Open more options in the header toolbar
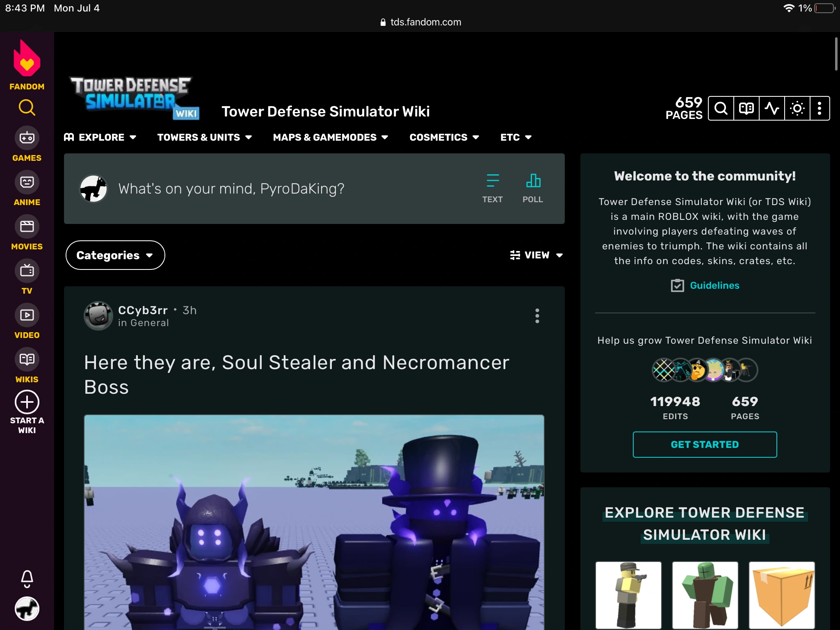Viewport: 840px width, 630px height. (x=819, y=108)
